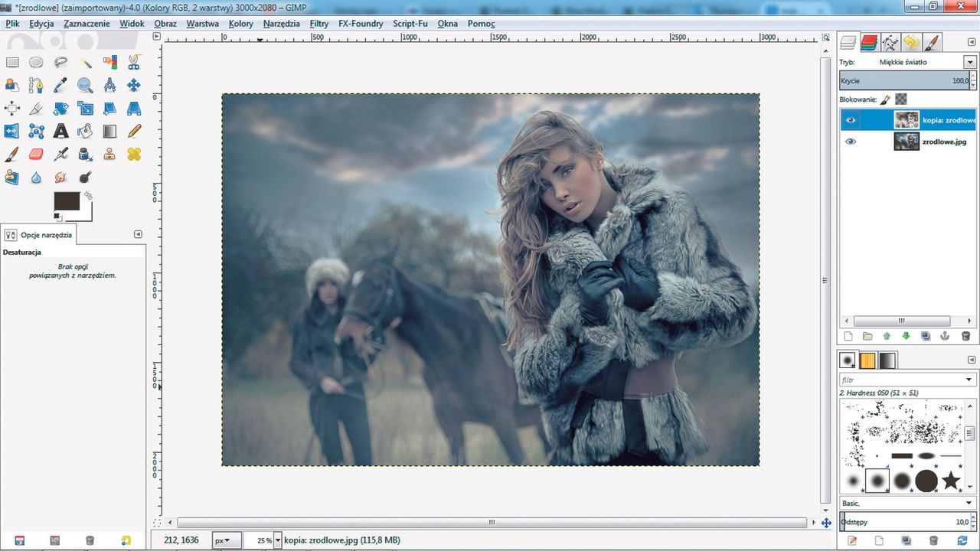Reset colors to default black and white
The height and width of the screenshot is (551, 980).
pos(58,218)
